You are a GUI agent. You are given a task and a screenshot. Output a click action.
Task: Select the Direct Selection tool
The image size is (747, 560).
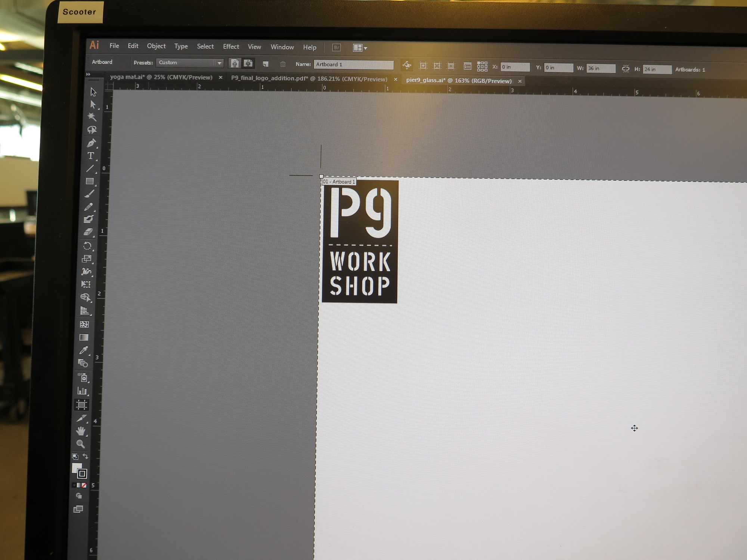pyautogui.click(x=93, y=105)
